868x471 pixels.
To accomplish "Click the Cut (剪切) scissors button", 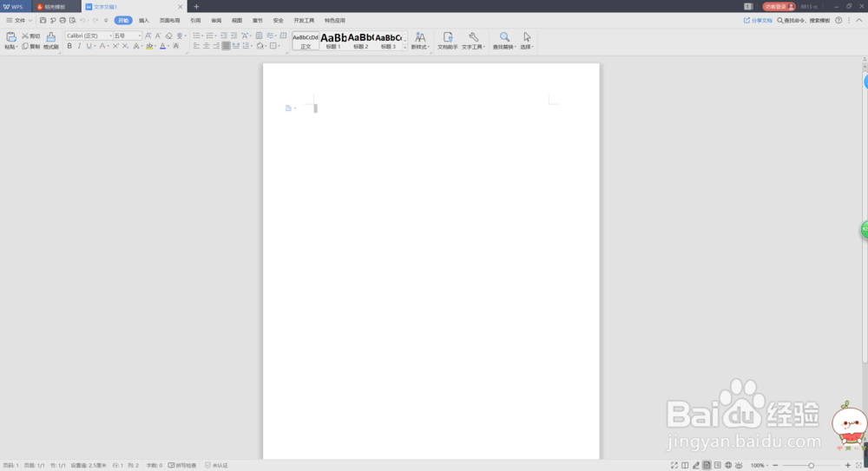I will click(31, 36).
